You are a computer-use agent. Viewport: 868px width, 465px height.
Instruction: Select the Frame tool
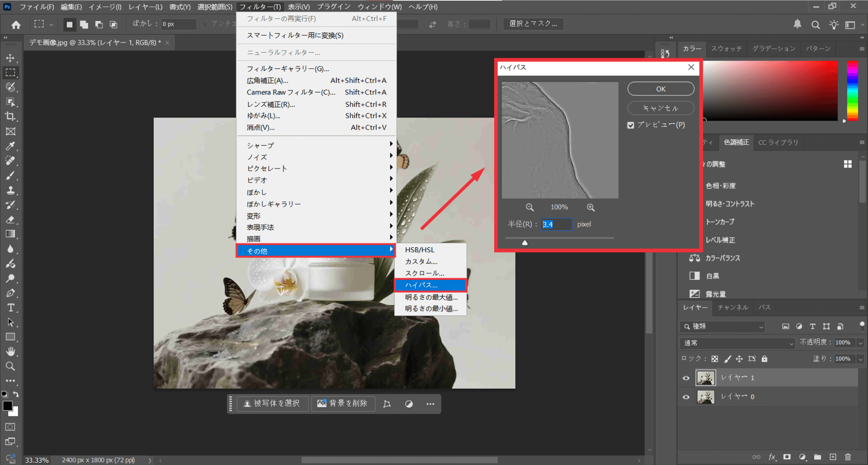10,131
